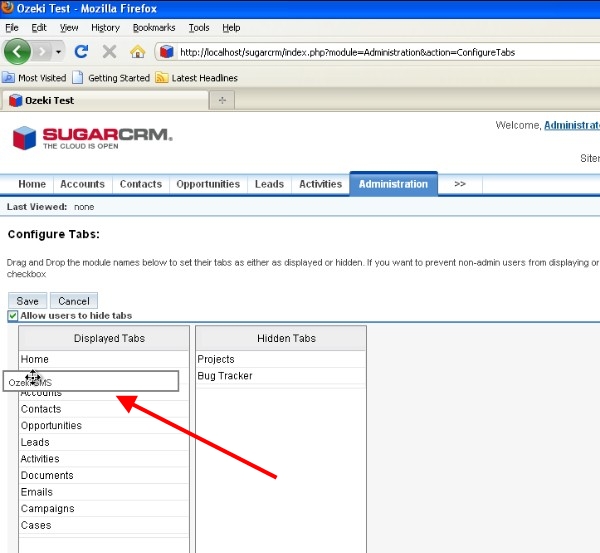The height and width of the screenshot is (553, 600).
Task: Open the View menu
Action: tap(69, 28)
